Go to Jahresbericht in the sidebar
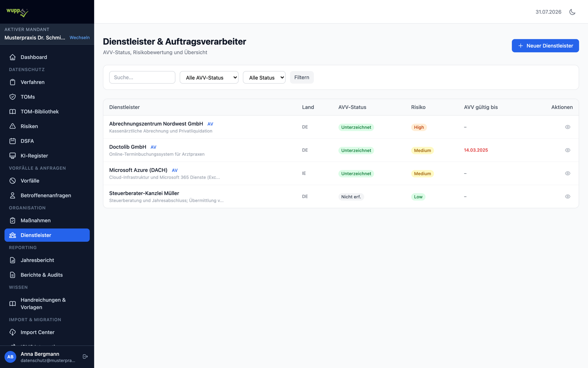 click(x=47, y=260)
